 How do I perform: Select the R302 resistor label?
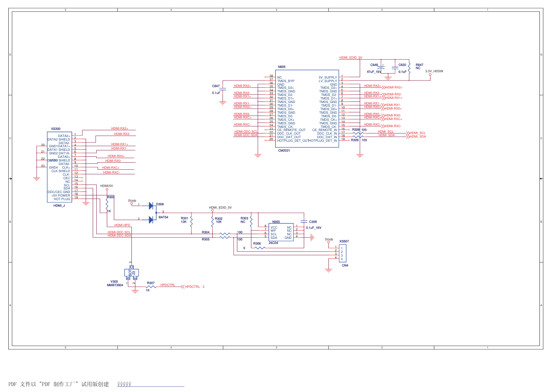219,219
